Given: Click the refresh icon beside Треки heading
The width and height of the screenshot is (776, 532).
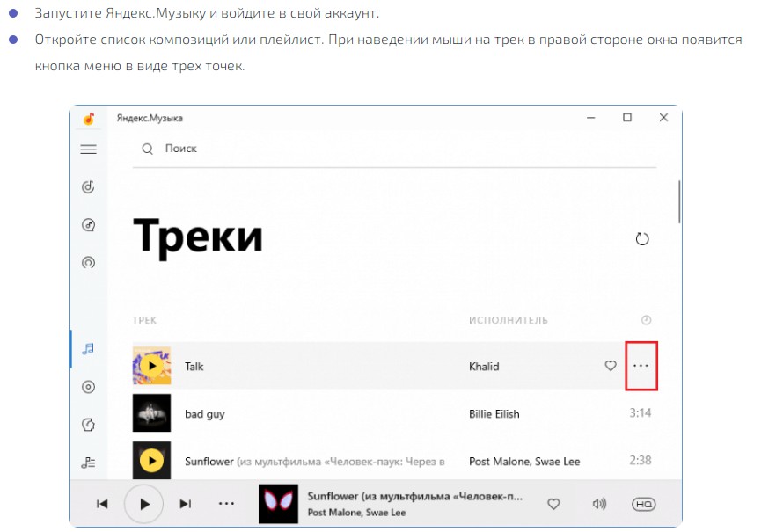Looking at the screenshot, I should [642, 239].
